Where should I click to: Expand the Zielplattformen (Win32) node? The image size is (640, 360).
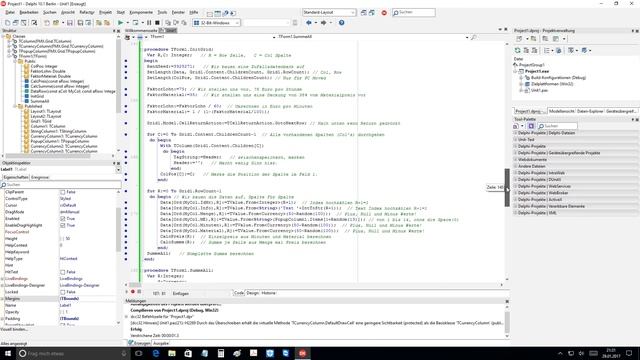click(x=521, y=84)
